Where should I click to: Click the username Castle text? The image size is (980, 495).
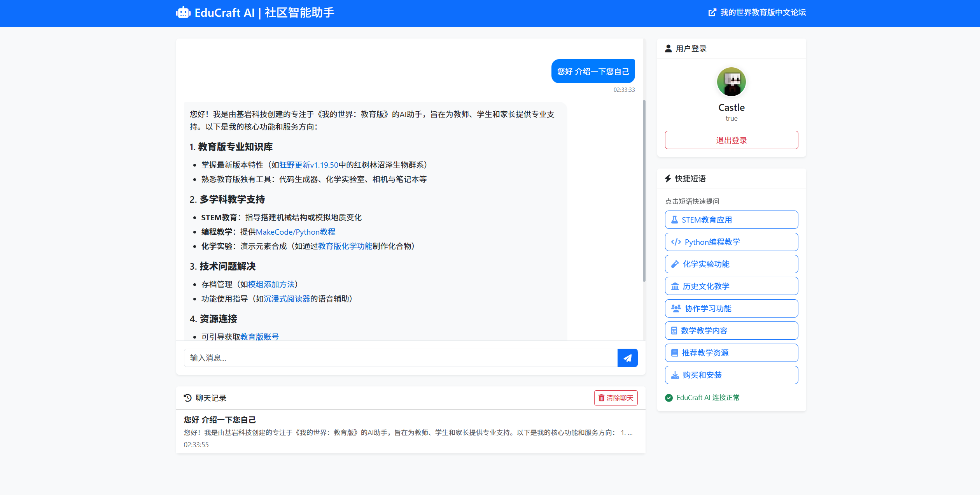click(731, 107)
